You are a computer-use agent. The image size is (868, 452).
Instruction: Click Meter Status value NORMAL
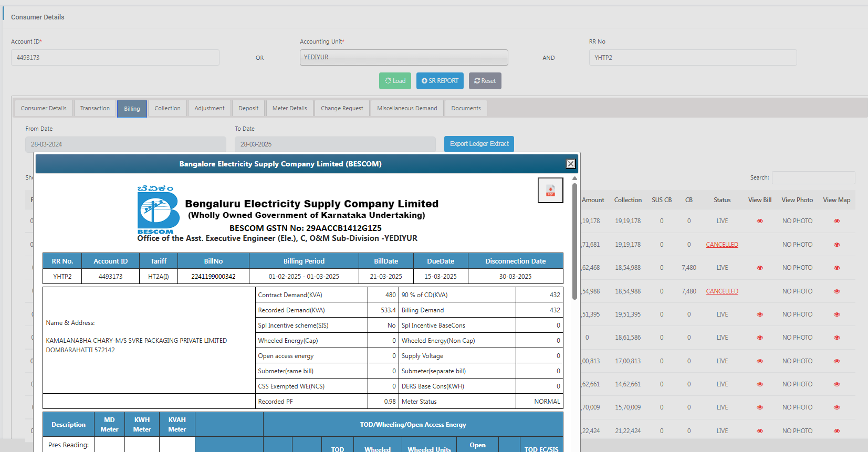click(547, 402)
